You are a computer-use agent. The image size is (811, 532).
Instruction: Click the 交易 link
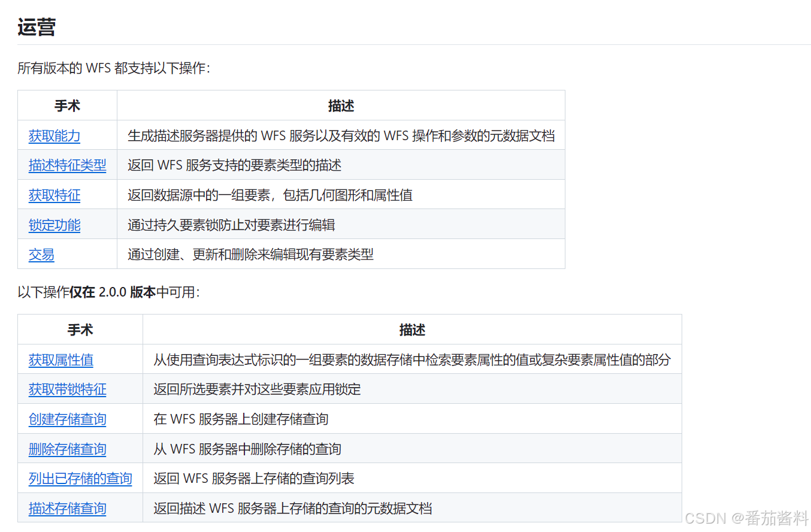coord(41,255)
